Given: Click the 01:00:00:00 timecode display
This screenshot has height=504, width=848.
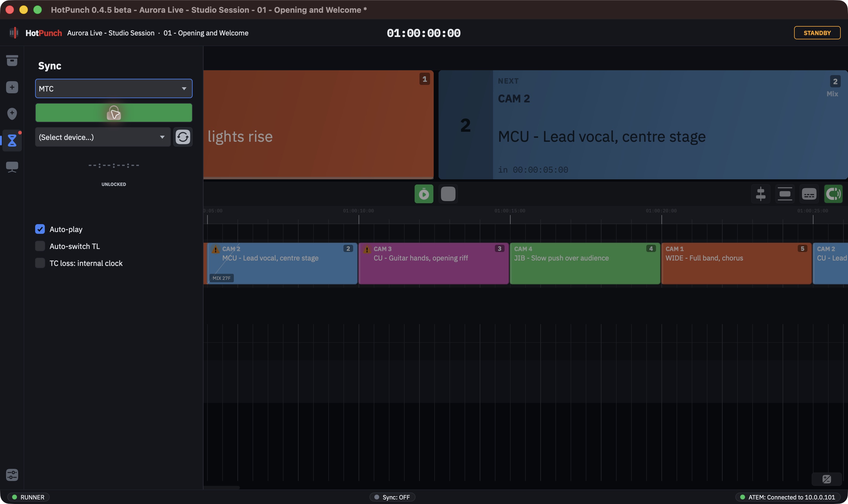Looking at the screenshot, I should coord(424,33).
